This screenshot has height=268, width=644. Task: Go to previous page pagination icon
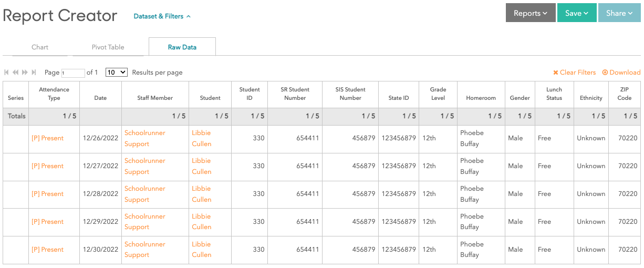(x=16, y=73)
